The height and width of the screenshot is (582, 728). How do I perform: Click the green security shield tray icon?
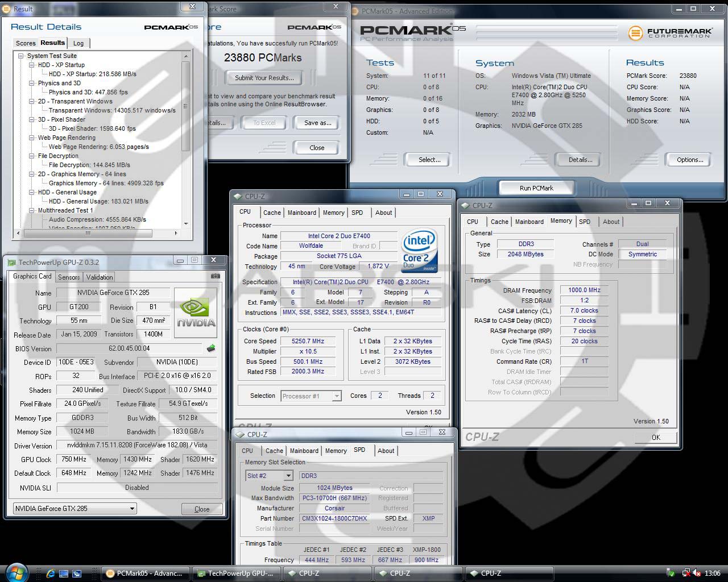click(671, 573)
